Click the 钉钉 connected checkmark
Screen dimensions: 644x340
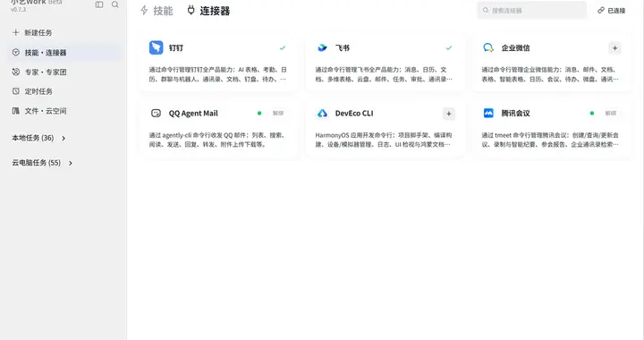[283, 47]
